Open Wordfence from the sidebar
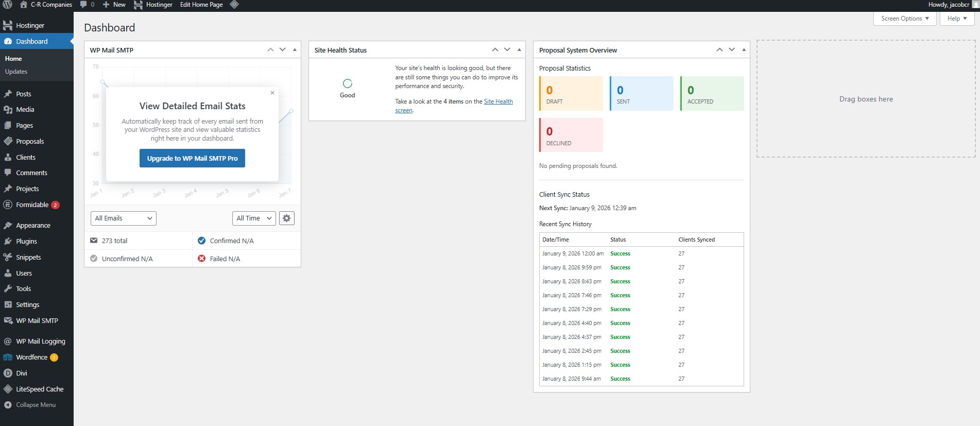Screen dimensions: 980x426 [31, 357]
